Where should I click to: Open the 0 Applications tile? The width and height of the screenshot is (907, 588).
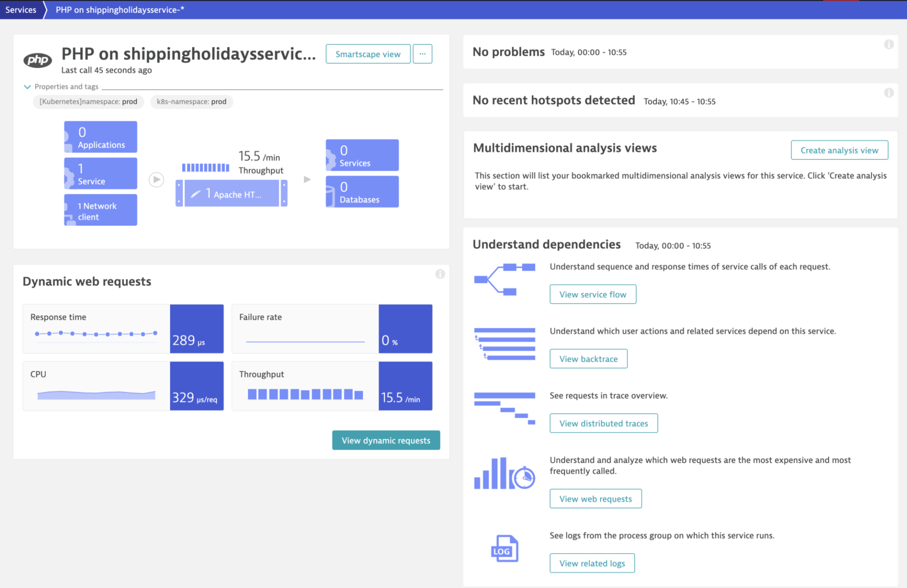tap(101, 137)
